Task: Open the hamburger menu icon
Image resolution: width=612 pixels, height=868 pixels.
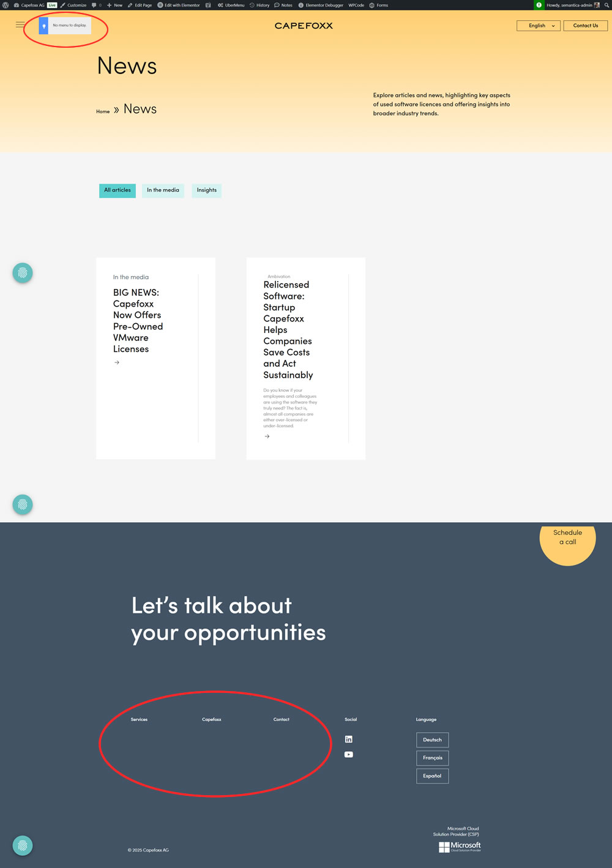Action: 20,25
